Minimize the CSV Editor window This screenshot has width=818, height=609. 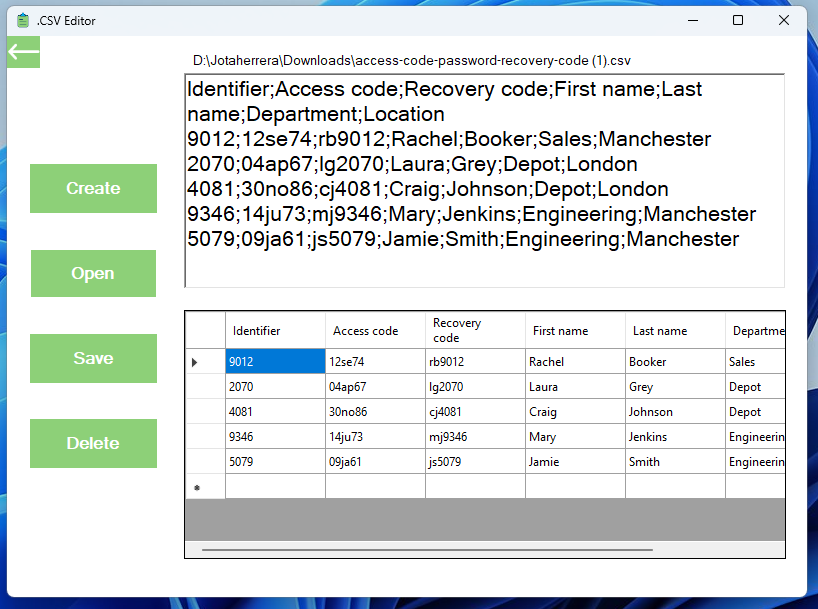point(693,20)
